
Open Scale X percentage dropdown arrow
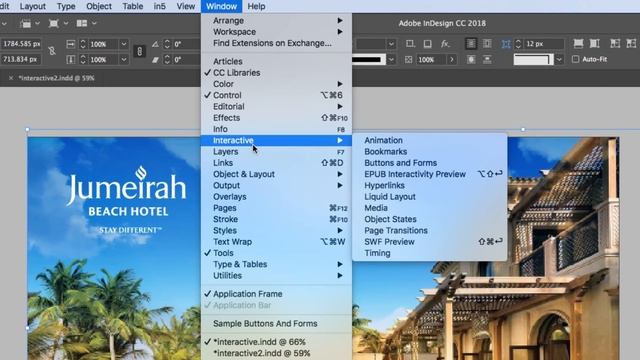pos(124,44)
